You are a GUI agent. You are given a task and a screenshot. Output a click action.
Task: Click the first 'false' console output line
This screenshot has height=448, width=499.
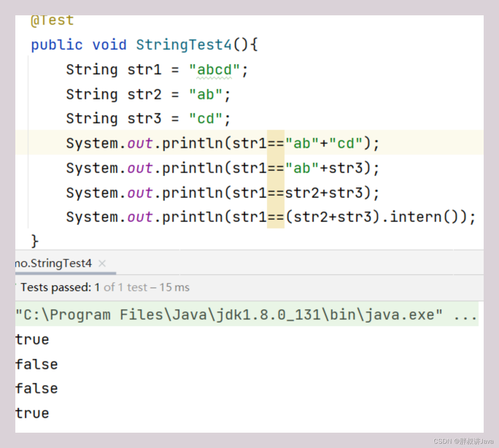36,364
